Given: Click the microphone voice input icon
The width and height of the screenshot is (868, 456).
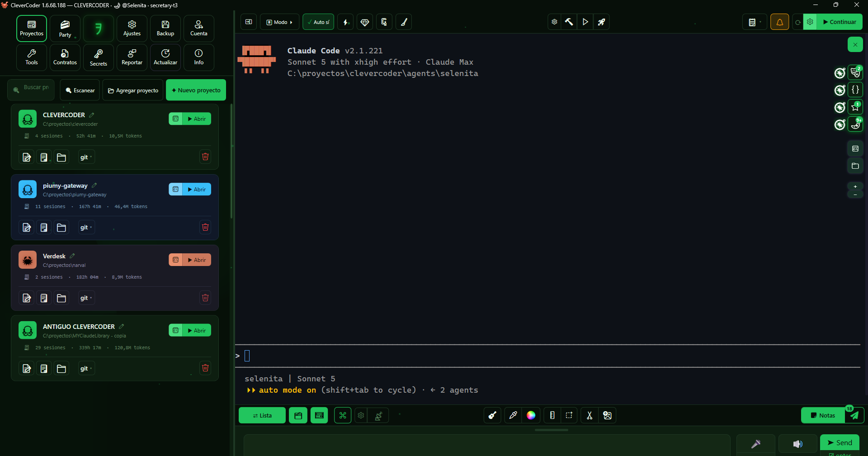Looking at the screenshot, I should [x=756, y=444].
